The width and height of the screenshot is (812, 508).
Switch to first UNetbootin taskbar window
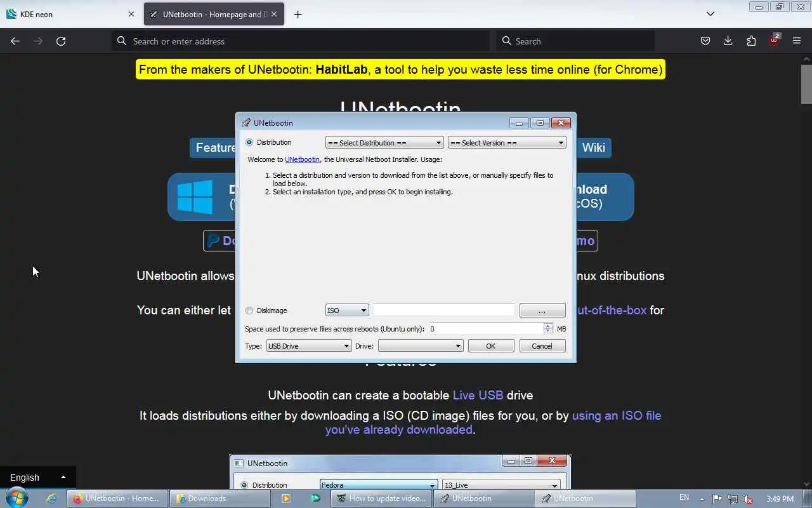[485, 498]
